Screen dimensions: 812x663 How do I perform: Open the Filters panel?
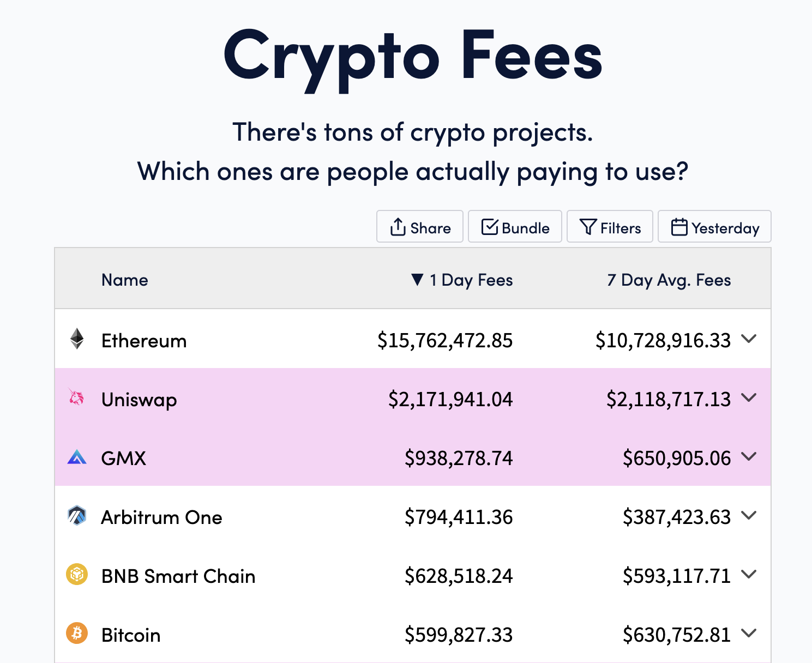coord(610,226)
